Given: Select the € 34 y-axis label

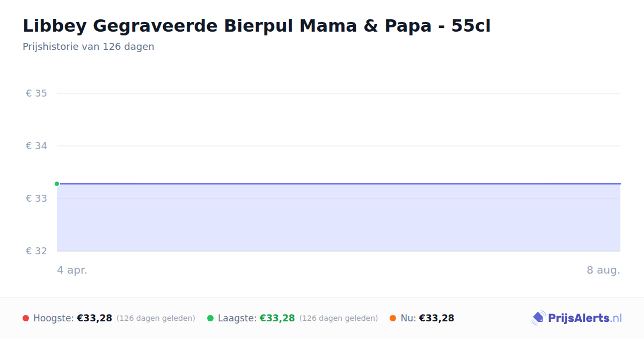Looking at the screenshot, I should pos(36,146).
